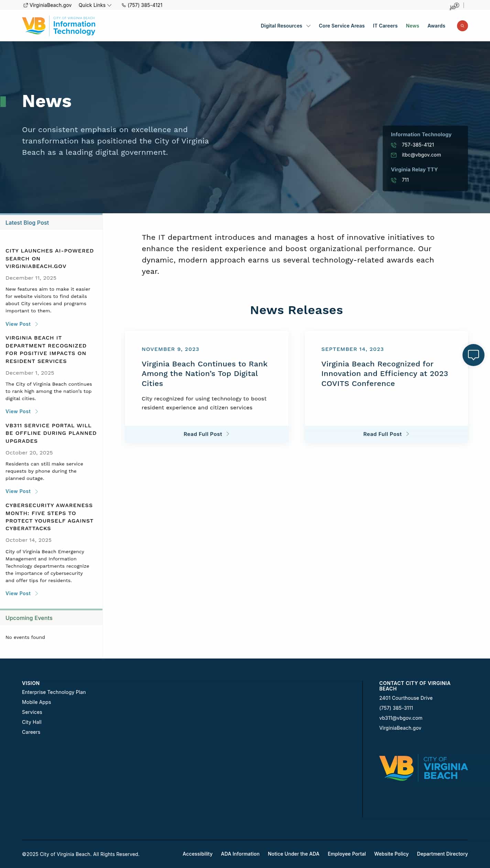
Task: Open the Top Digital Cities news headline
Action: (205, 374)
